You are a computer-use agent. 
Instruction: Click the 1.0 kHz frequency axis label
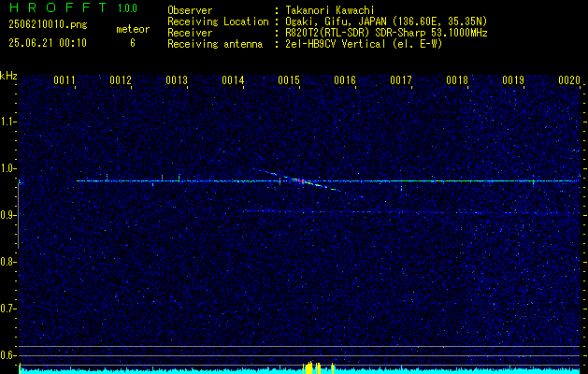9,168
